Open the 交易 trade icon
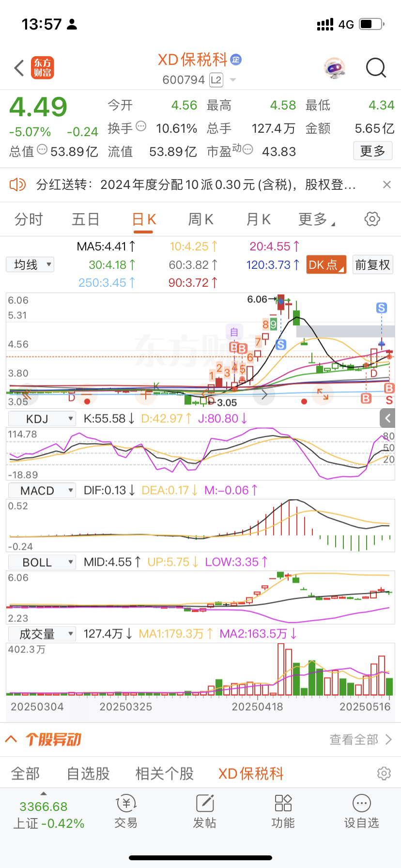The width and height of the screenshot is (401, 868). [126, 812]
